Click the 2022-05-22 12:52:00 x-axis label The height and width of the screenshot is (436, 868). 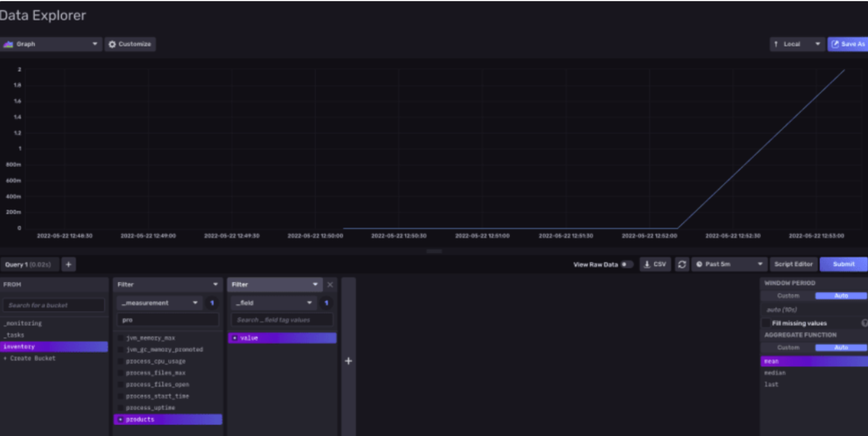(x=649, y=236)
